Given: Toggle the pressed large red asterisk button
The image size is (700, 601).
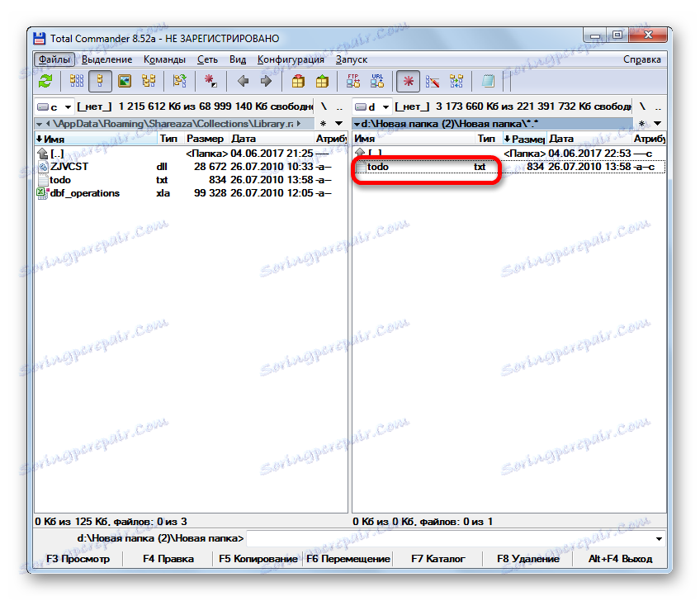Looking at the screenshot, I should pos(408,81).
